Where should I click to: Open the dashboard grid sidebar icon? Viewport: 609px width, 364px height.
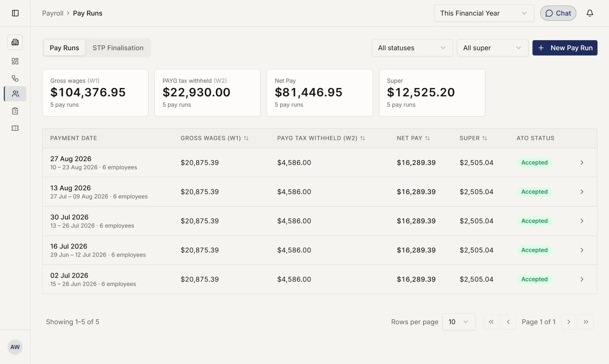tap(15, 61)
